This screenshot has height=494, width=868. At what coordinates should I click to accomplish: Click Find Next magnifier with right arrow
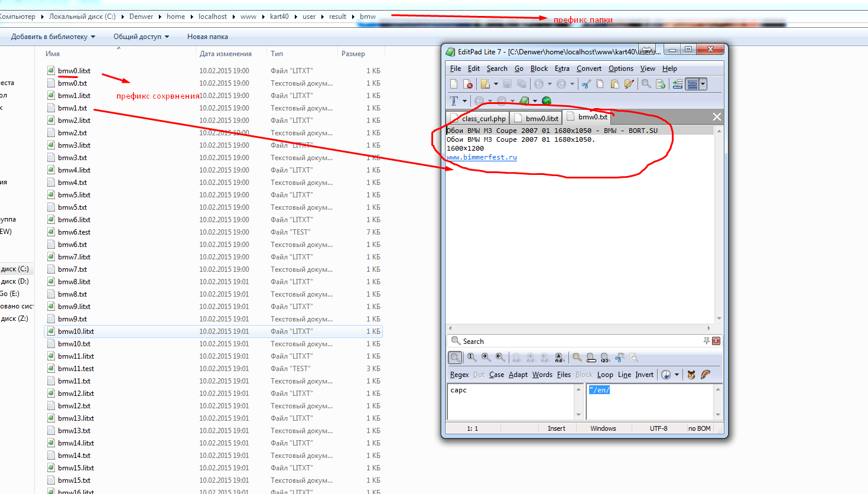pos(486,357)
